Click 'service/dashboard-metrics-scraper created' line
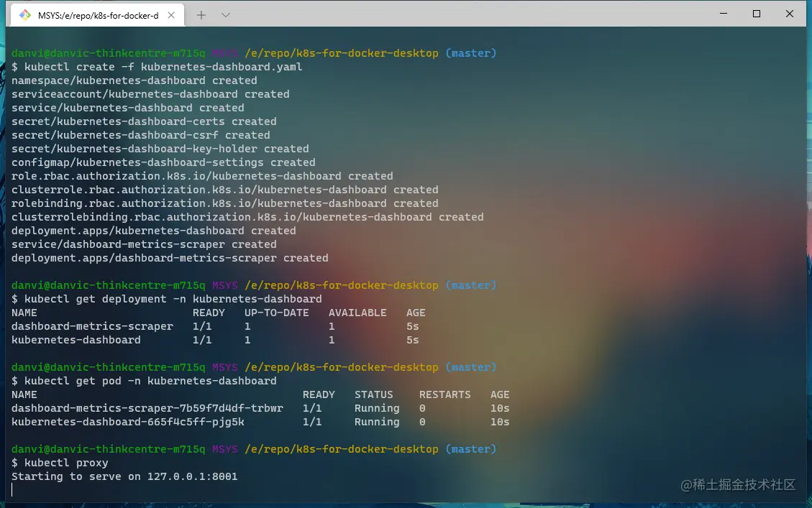Viewport: 812px width, 508px height. [x=144, y=244]
